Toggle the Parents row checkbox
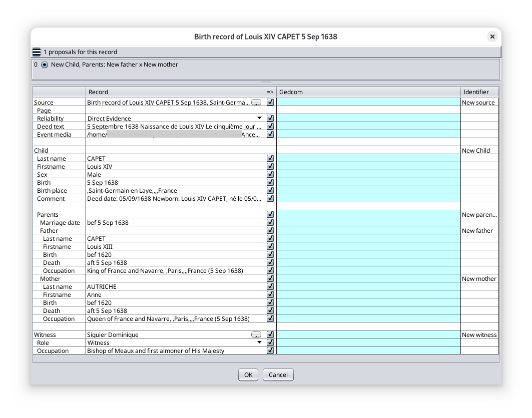532x418 pixels. pyautogui.click(x=270, y=214)
